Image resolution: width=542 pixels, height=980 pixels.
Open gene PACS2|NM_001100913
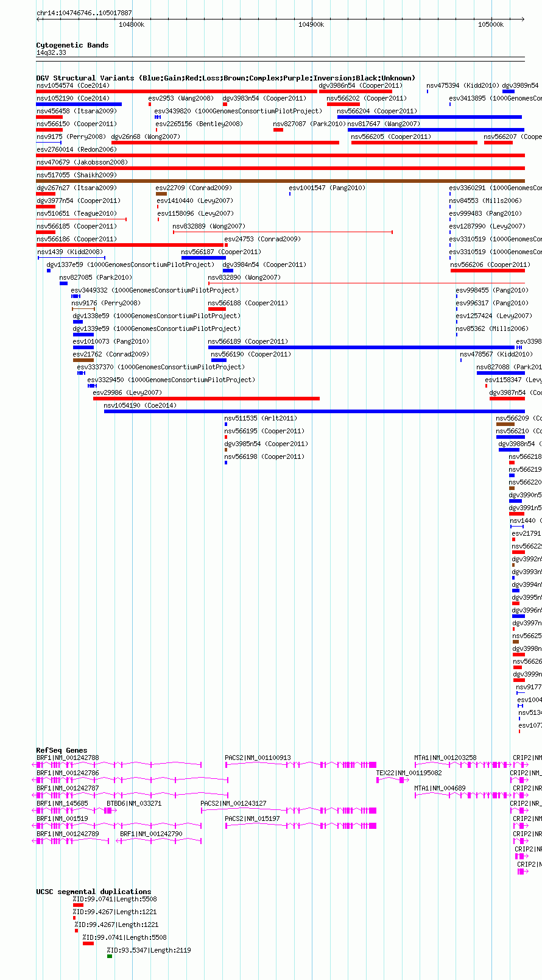[258, 758]
